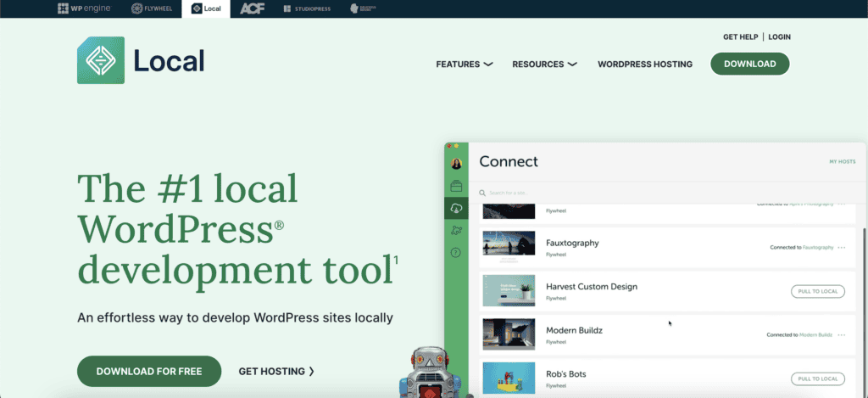The height and width of the screenshot is (398, 868).
Task: Open the Local Sites sidebar icon
Action: click(456, 186)
